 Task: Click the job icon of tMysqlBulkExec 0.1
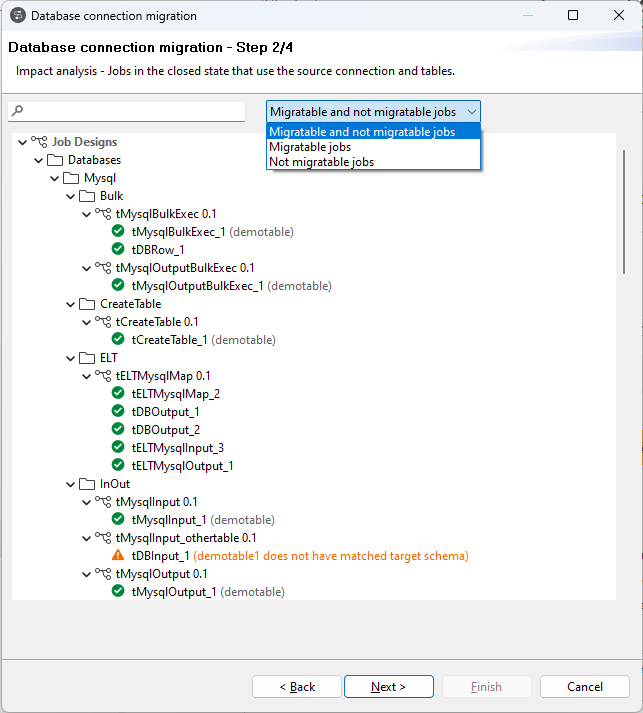point(103,214)
